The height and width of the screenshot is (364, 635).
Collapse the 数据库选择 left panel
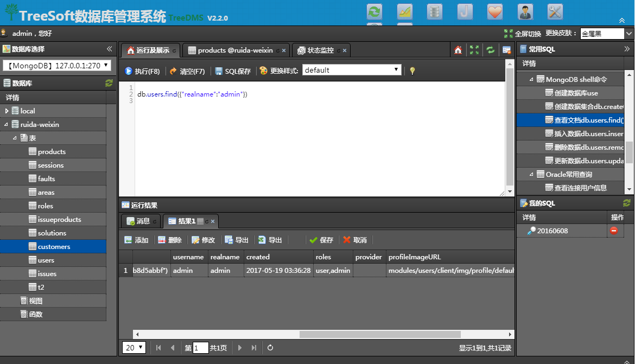(109, 49)
